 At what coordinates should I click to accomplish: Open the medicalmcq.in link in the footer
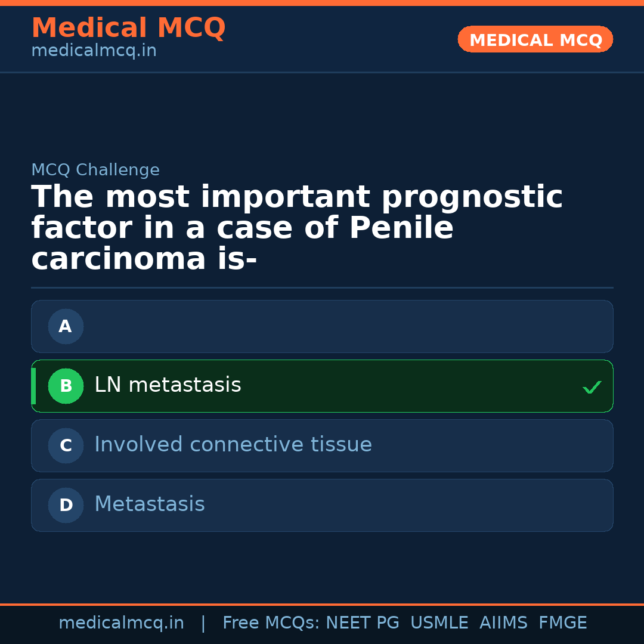121,623
